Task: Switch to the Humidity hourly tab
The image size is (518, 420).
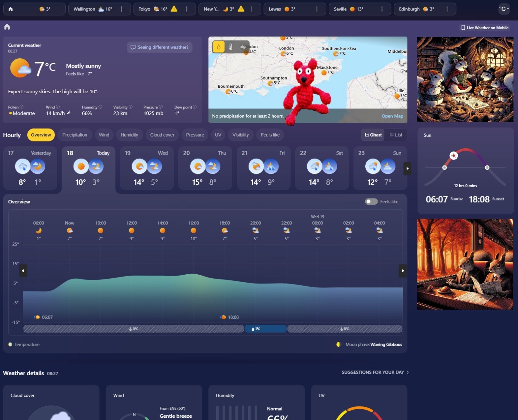Action: pos(129,135)
